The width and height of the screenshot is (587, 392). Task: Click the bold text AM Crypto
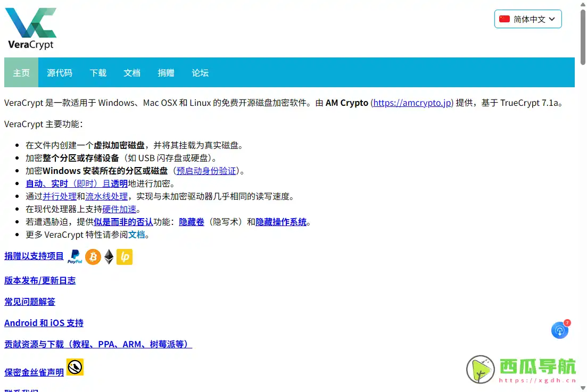coord(346,103)
